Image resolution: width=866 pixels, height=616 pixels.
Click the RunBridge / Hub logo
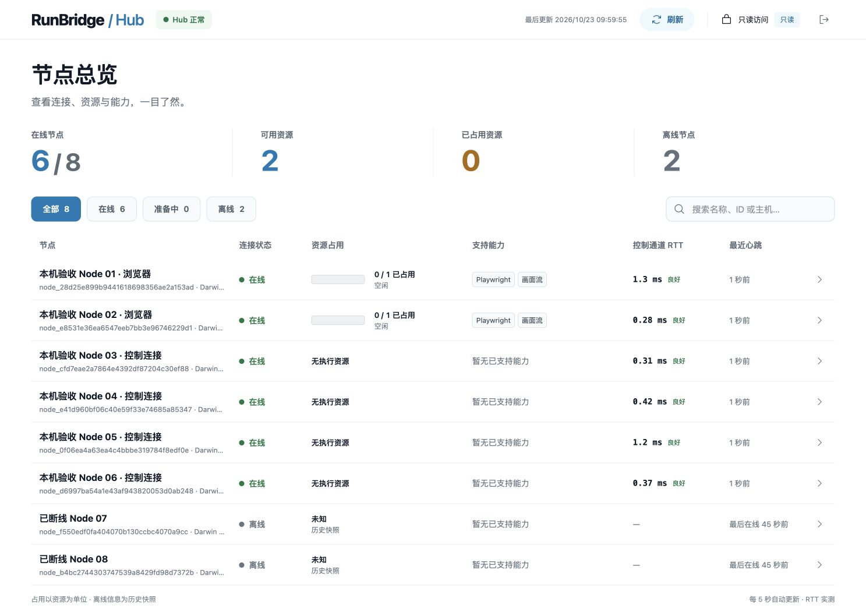(87, 20)
